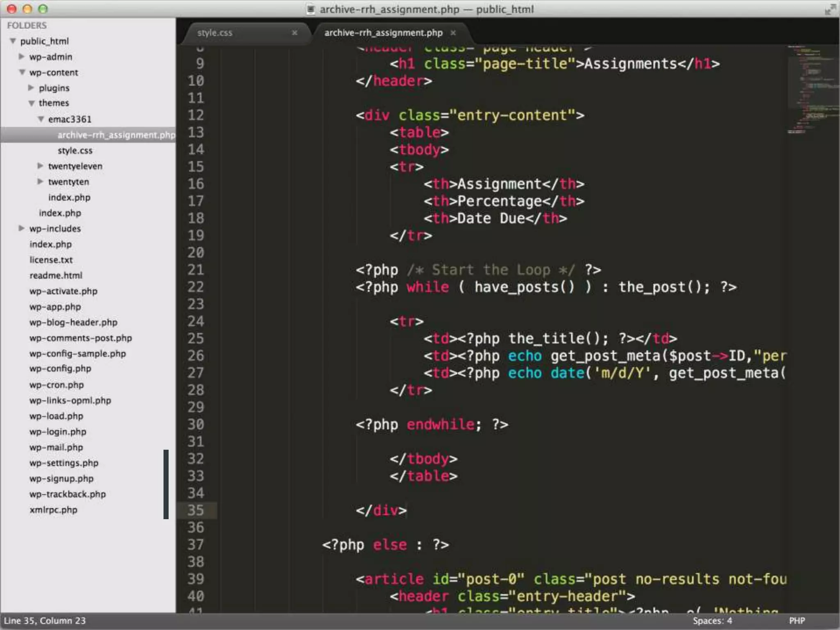Expand the twentyeleven folder
This screenshot has width=840, height=630.
(x=40, y=166)
